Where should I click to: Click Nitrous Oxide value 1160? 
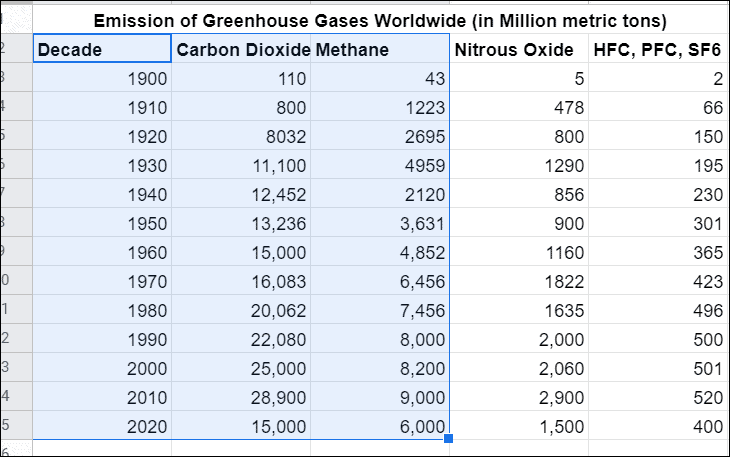(x=519, y=251)
